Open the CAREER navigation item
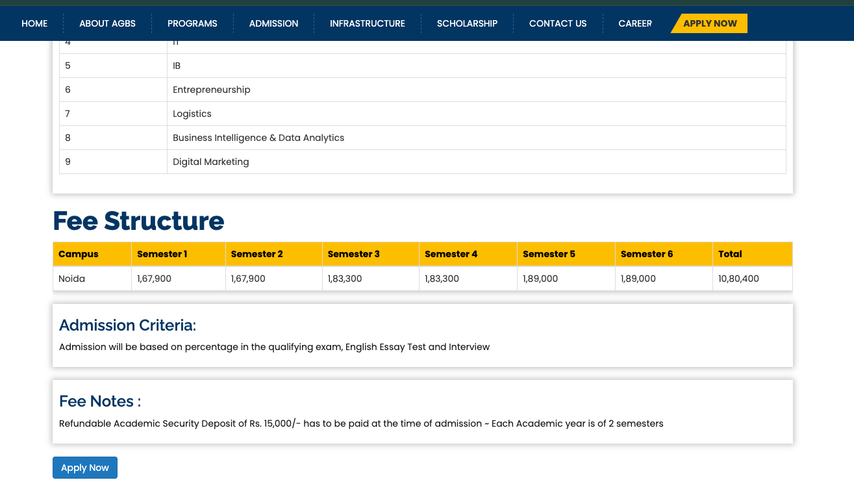 pos(634,23)
